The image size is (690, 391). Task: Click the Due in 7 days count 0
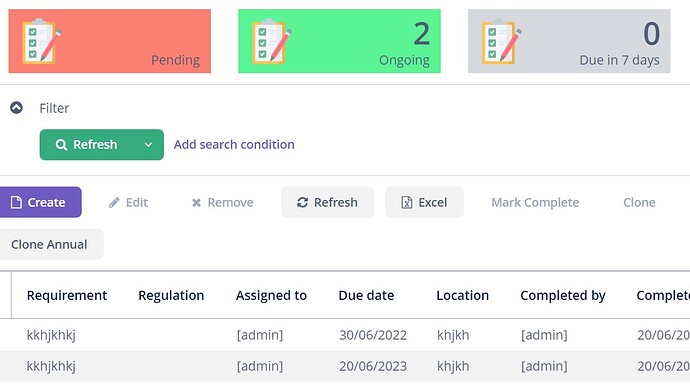tap(652, 34)
